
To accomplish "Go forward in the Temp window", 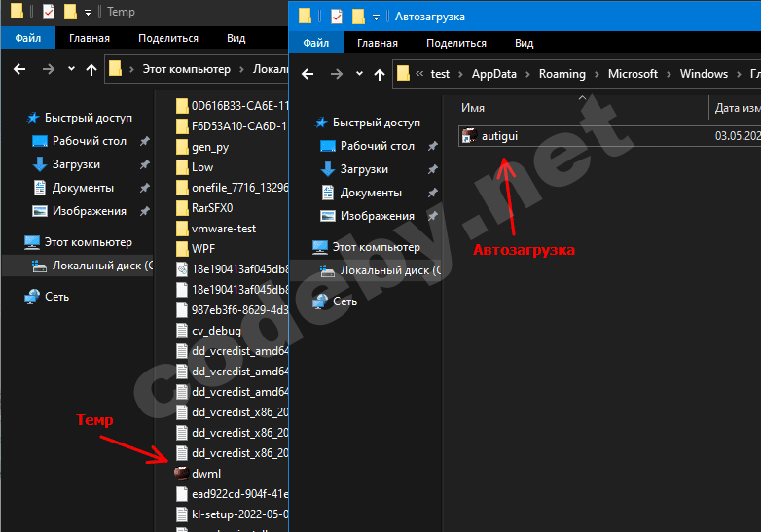I will coord(48,69).
